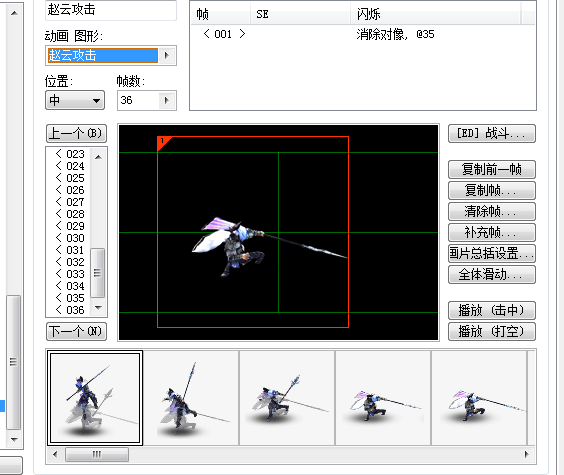This screenshot has width=564, height=475.
Task: Select frame 033 in frame list
Action: pos(70,274)
